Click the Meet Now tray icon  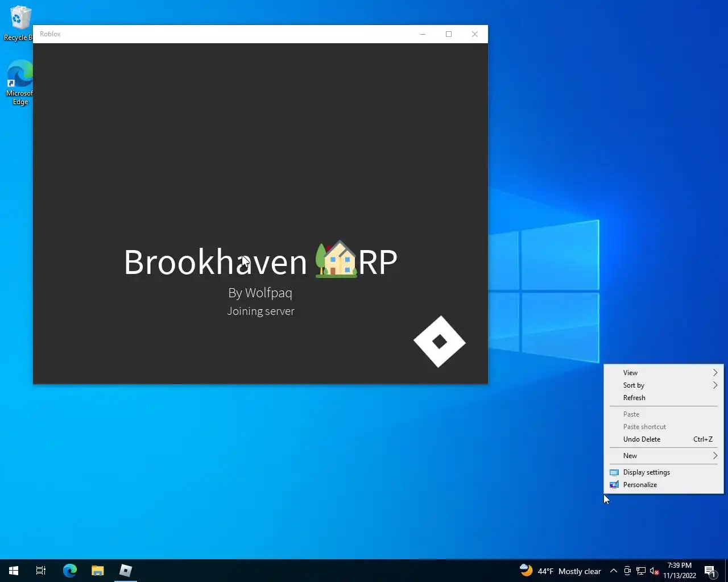coord(627,571)
